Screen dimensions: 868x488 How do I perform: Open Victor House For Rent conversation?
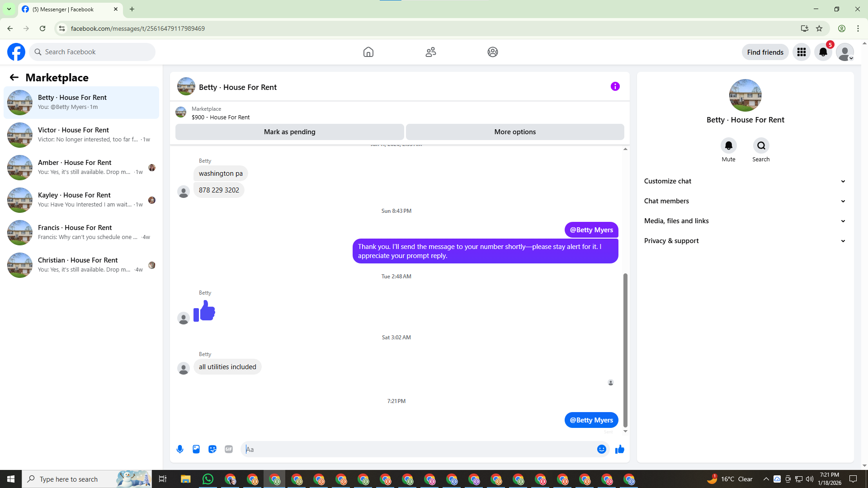81,135
